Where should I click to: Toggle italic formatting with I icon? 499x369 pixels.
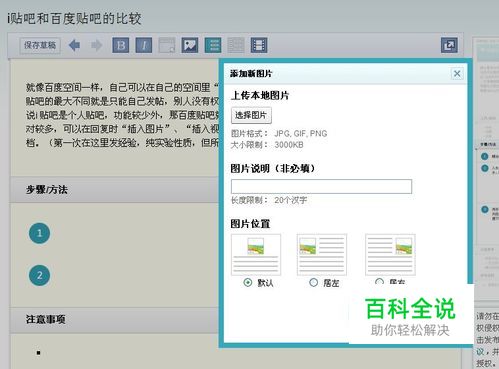pyautogui.click(x=144, y=45)
